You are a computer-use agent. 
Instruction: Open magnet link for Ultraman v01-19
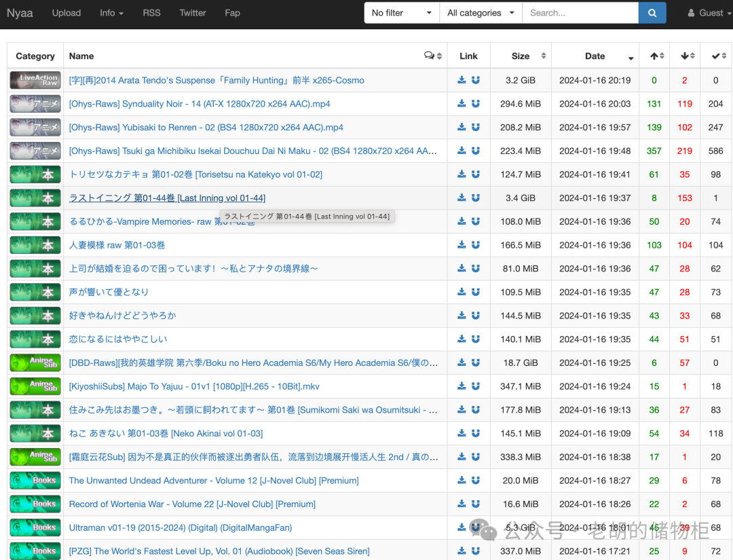point(476,527)
